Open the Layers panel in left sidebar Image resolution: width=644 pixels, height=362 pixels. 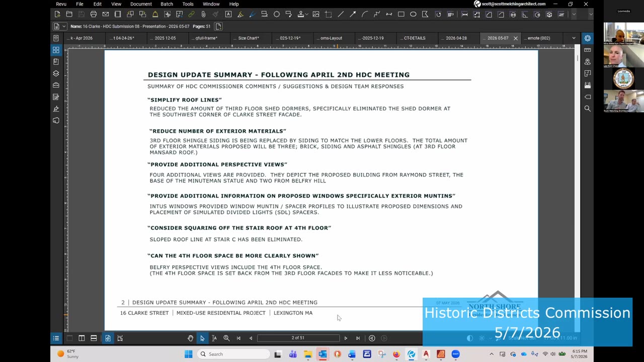tap(56, 73)
